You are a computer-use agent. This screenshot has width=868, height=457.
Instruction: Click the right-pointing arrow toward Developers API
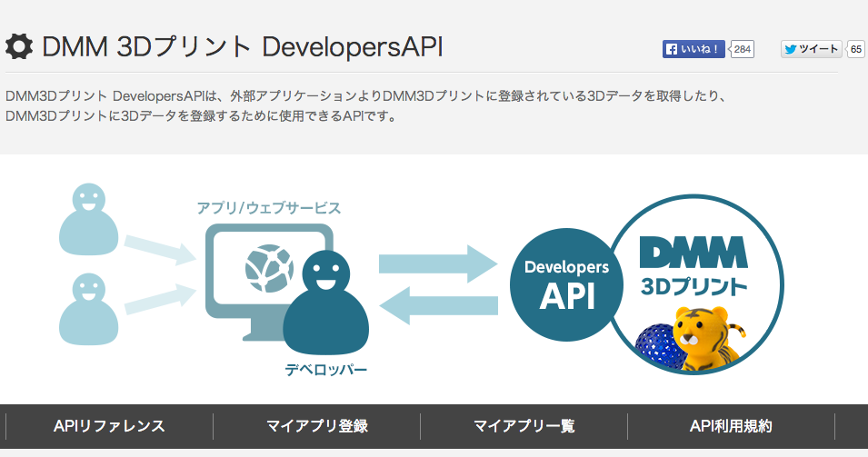(438, 263)
